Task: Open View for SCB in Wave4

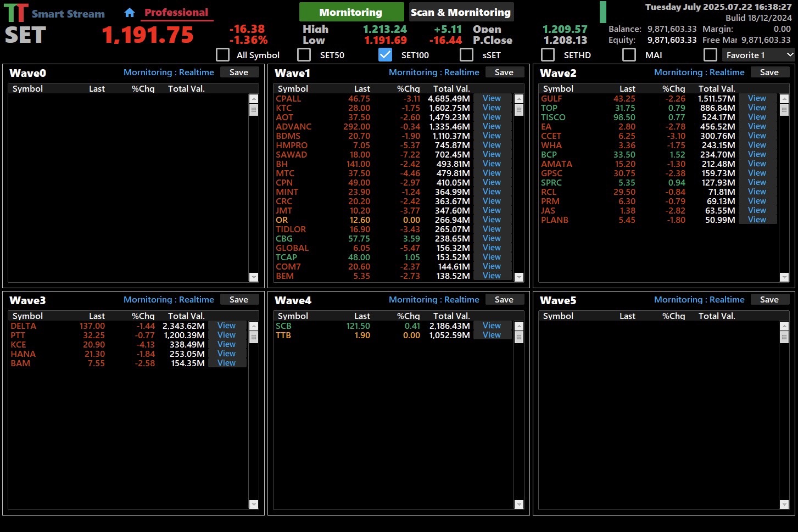Action: 492,326
